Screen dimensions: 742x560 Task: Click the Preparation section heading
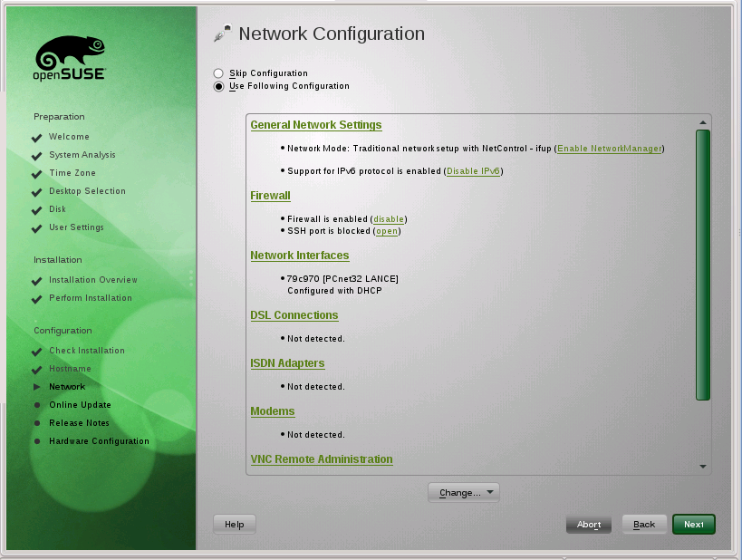(59, 117)
